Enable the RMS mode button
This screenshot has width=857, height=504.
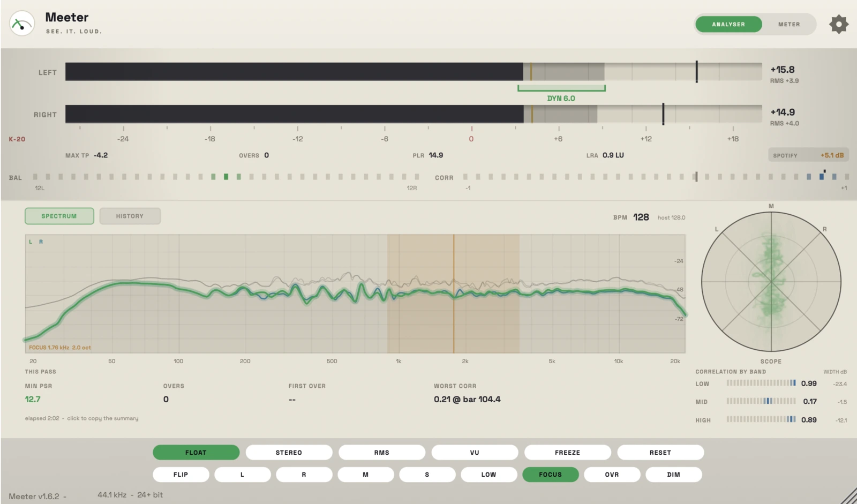pos(382,453)
